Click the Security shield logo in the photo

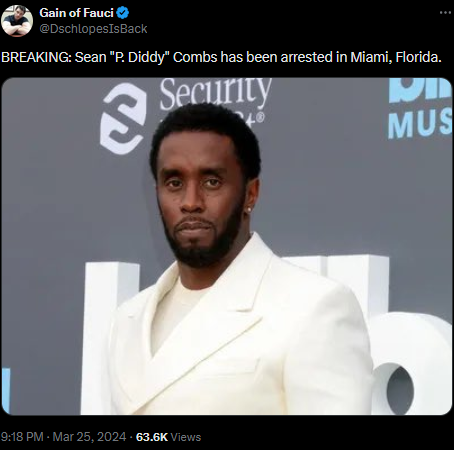pos(124,118)
